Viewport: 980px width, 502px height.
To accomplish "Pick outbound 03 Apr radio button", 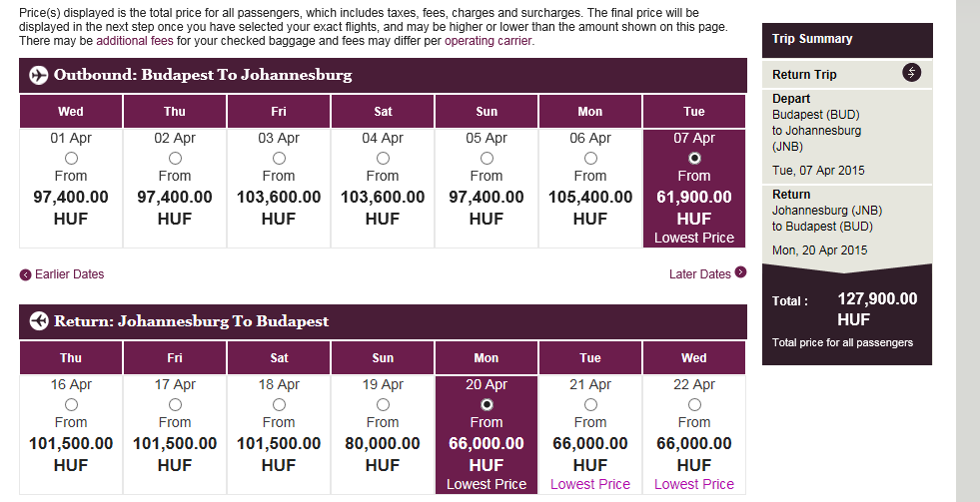I will point(279,158).
